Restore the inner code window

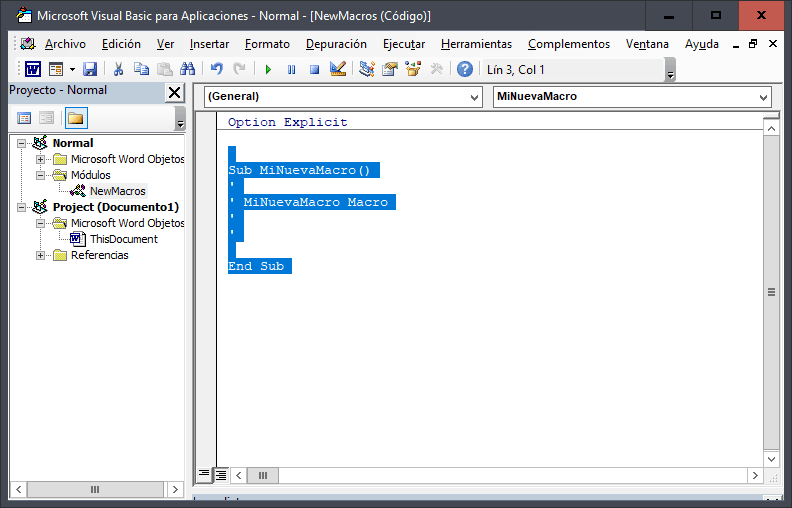753,44
